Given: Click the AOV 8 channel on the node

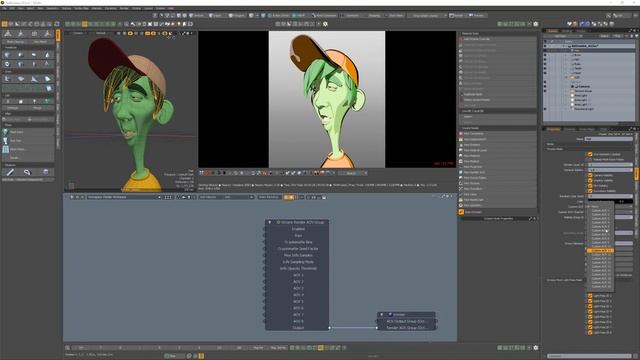Looking at the screenshot, I should [298, 321].
